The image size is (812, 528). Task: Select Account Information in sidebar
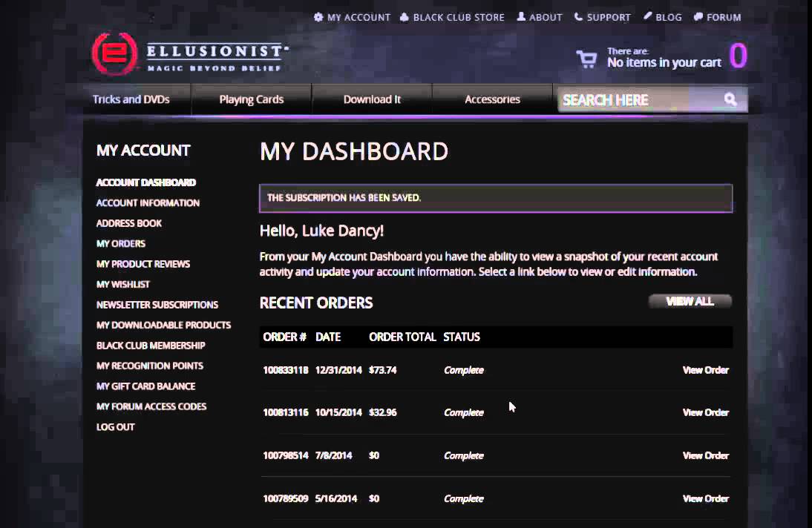pyautogui.click(x=148, y=203)
